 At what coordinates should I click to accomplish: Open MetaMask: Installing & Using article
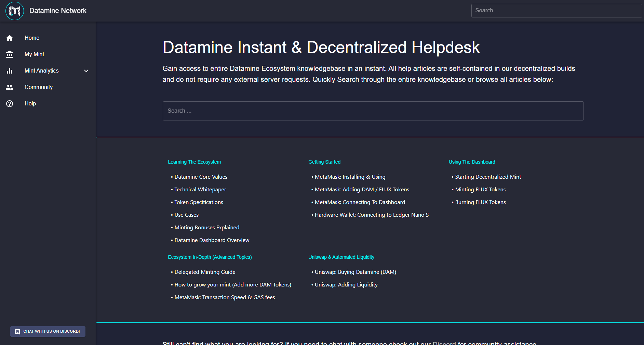[x=350, y=177]
